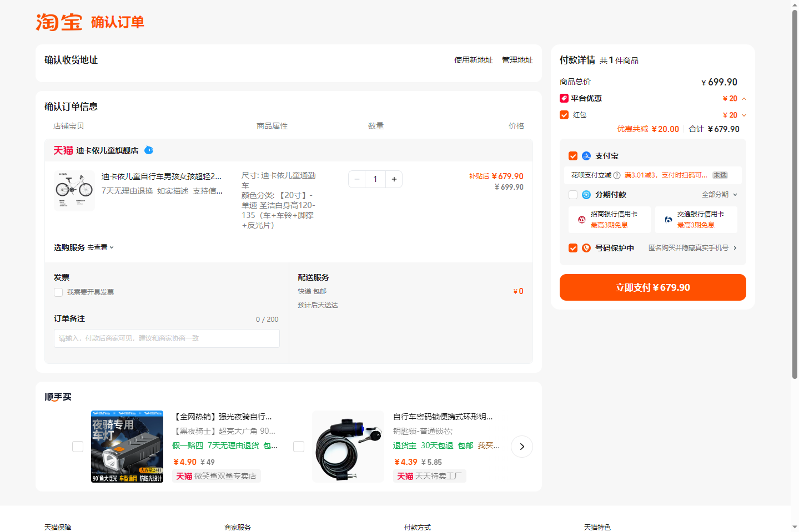The width and height of the screenshot is (799, 532).
Task: Click the 补贴后 ¥679.90 price
Action: click(x=496, y=176)
